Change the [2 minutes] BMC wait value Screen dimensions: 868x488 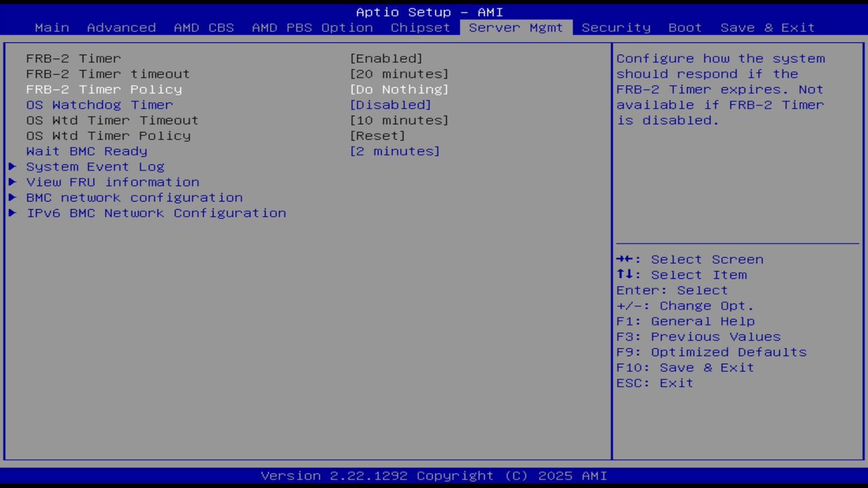(x=395, y=151)
